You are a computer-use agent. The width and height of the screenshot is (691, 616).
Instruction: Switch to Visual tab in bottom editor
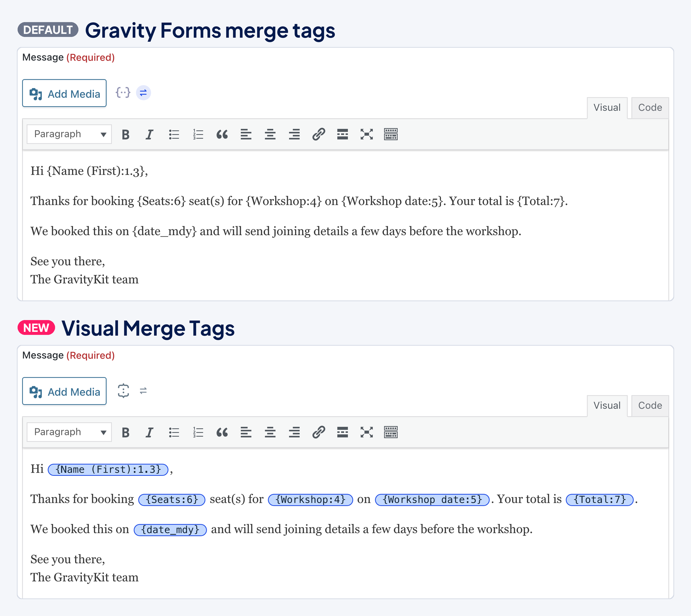tap(607, 406)
